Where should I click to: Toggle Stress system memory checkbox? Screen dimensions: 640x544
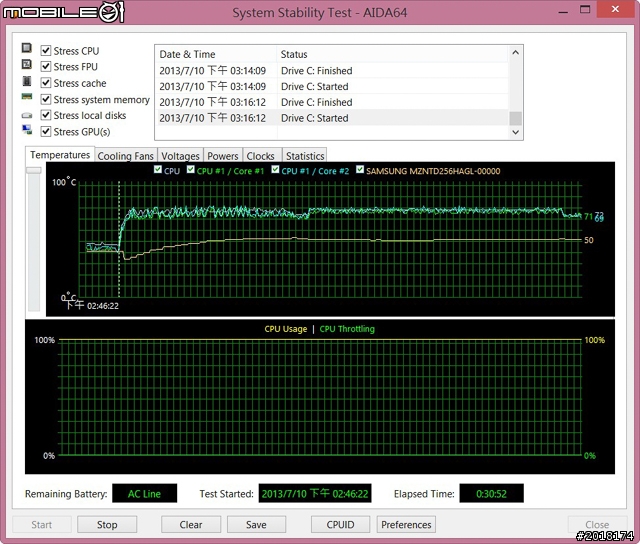pos(46,99)
